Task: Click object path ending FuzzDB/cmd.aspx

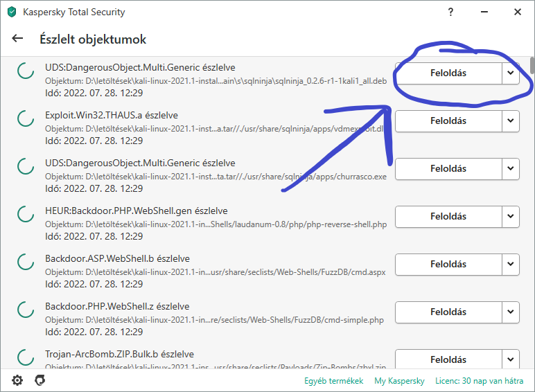Action: (216, 272)
